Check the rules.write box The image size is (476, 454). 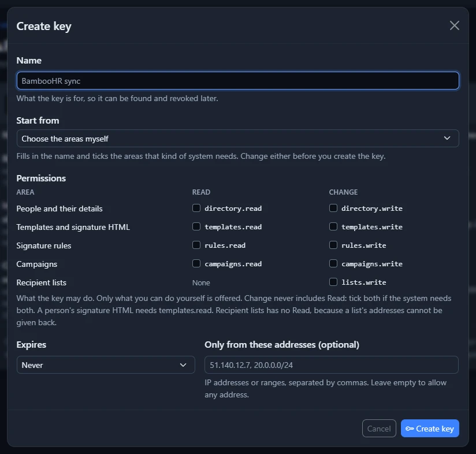click(x=333, y=245)
